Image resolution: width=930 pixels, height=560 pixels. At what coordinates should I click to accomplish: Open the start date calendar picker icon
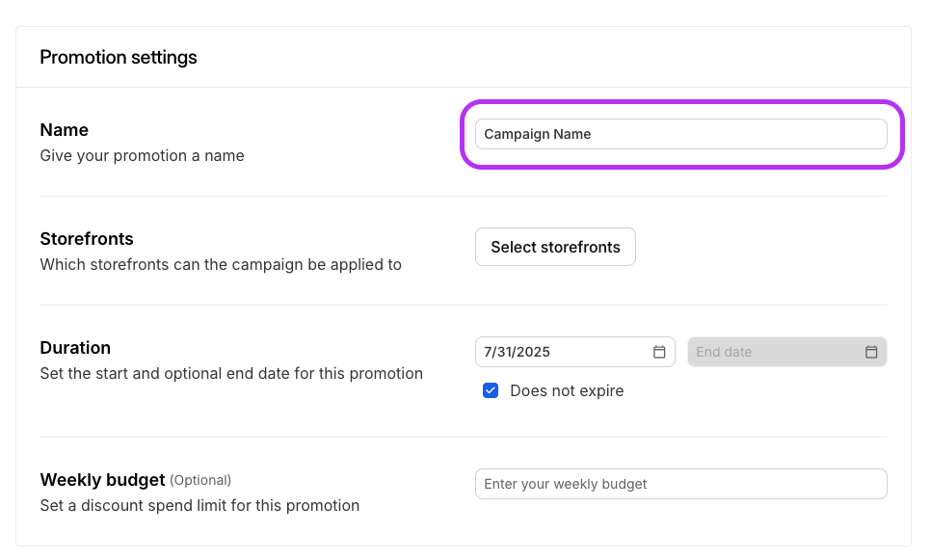tap(659, 352)
